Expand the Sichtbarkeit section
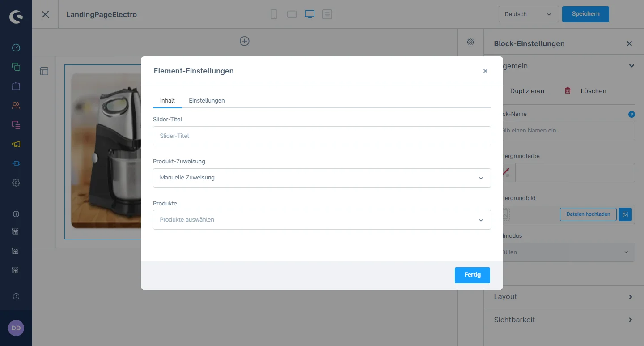Screen dimensions: 644x346 563,320
